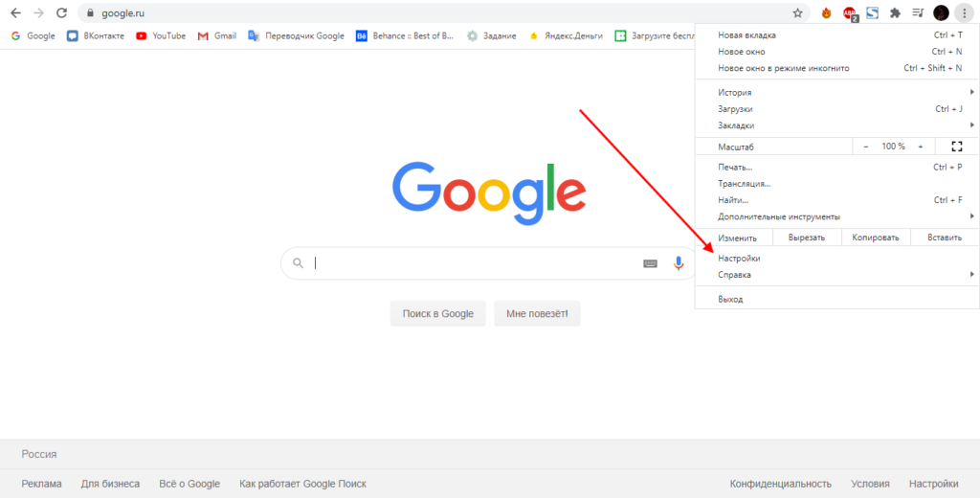Open the YouTube bookmark in bookmarks bar

coord(161,36)
